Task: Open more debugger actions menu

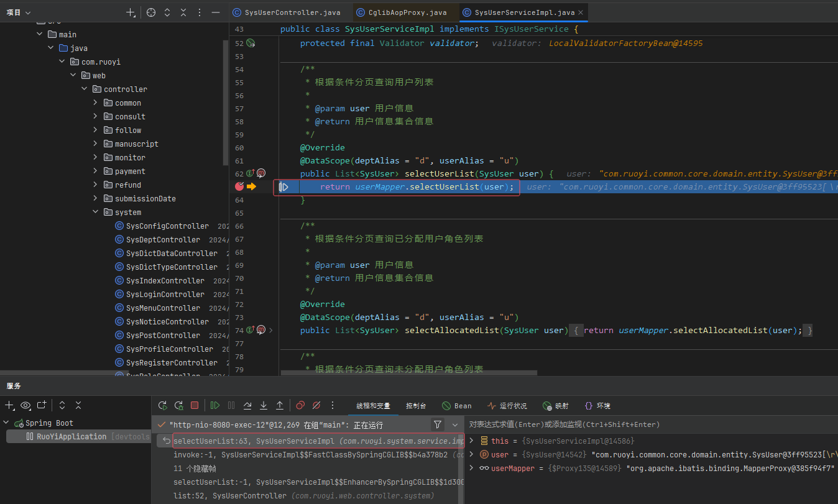Action: click(333, 405)
